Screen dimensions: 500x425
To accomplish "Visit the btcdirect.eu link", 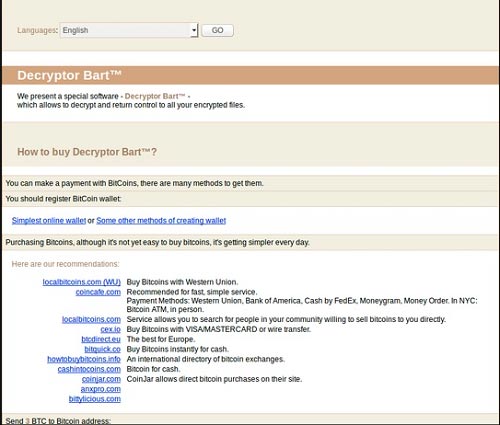I will pyautogui.click(x=101, y=339).
